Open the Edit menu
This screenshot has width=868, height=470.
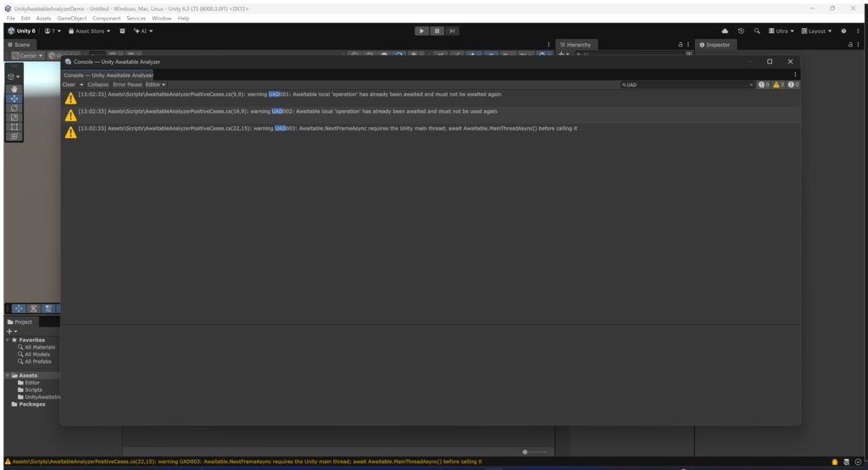[x=25, y=19]
